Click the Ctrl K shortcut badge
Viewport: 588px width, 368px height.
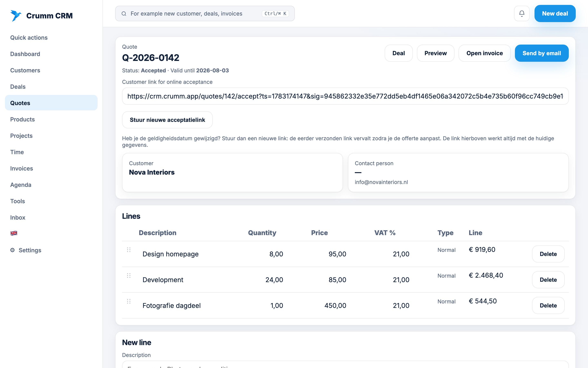[x=275, y=14]
